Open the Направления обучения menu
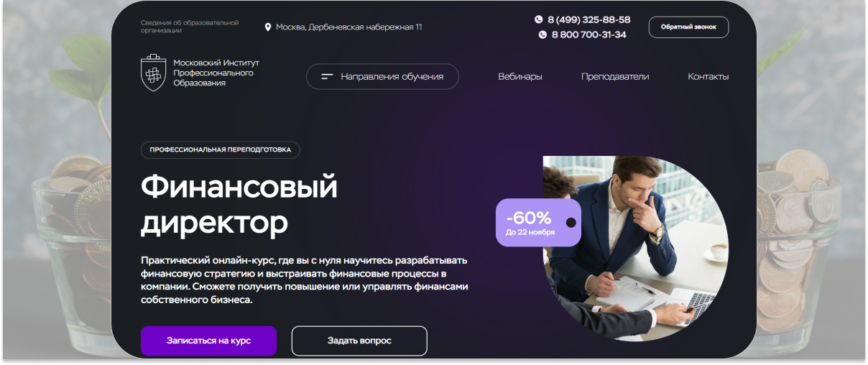Screen dimensions: 868x365 pos(382,77)
